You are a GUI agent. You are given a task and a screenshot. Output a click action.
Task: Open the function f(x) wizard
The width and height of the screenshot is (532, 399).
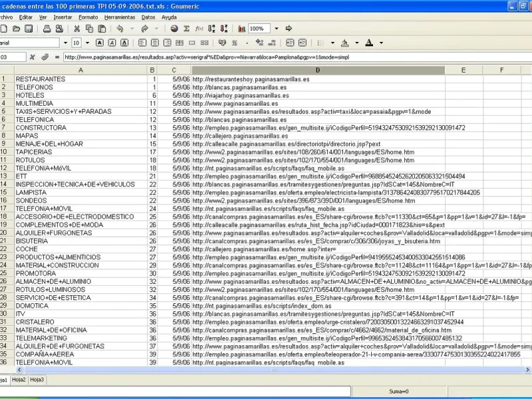click(x=199, y=29)
